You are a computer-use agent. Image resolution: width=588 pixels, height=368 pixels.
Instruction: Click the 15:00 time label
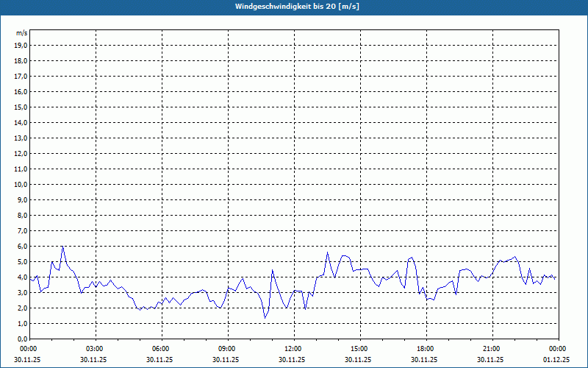(359, 349)
